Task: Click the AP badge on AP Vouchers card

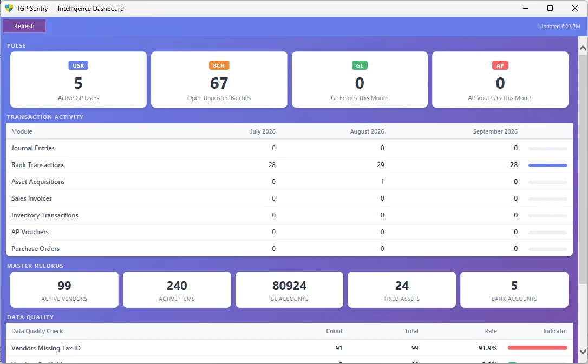Action: [500, 65]
